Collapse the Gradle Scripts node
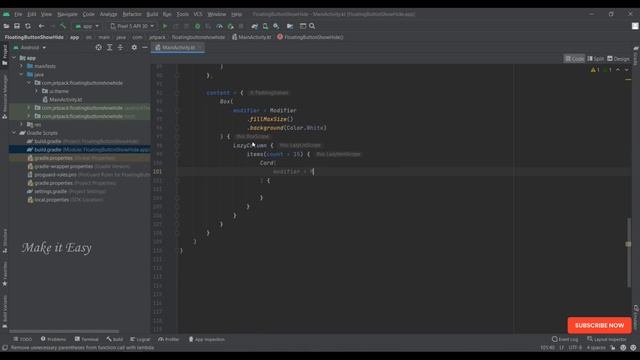640x360 pixels. point(14,133)
